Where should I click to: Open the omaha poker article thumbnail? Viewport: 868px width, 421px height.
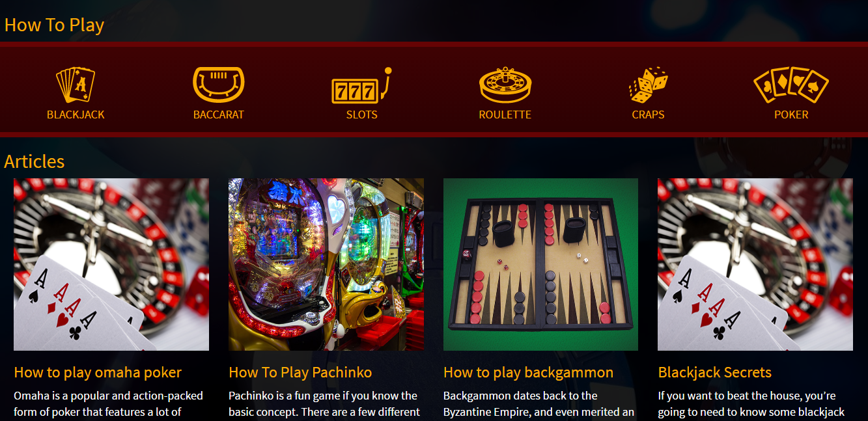(x=111, y=264)
